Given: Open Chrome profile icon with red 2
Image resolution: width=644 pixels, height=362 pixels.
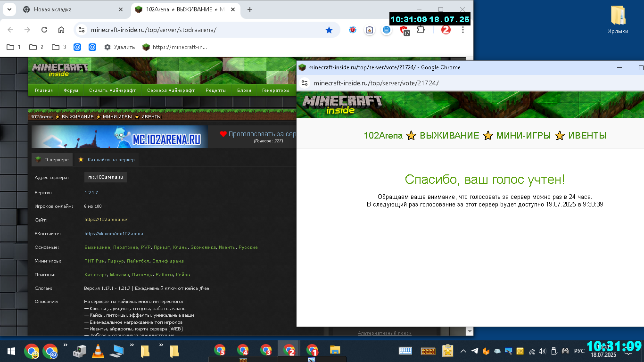Looking at the screenshot, I should coord(446,30).
